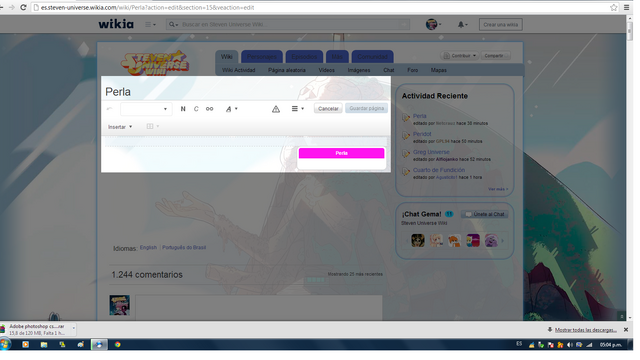640x360 pixels.
Task: Open the wikia hub menu icon
Action: pyautogui.click(x=150, y=24)
